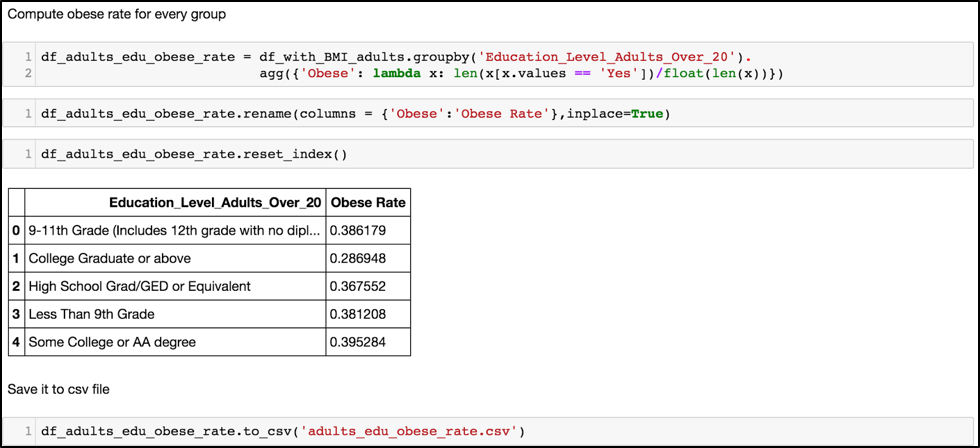Click row index 1 in the table

(x=16, y=259)
